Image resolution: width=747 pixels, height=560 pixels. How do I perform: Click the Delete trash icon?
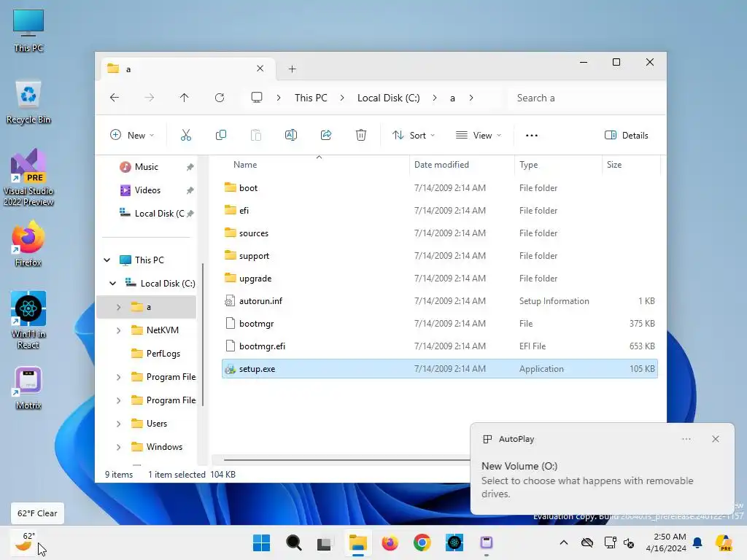tap(361, 135)
